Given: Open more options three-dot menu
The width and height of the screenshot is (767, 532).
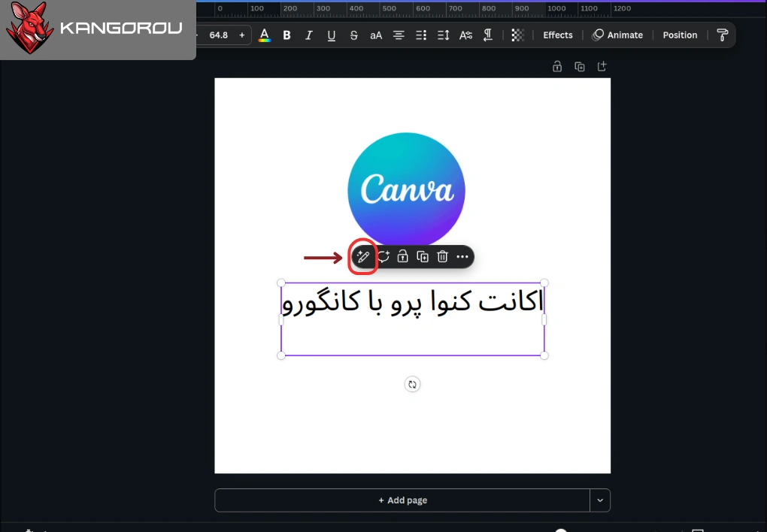Looking at the screenshot, I should 462,257.
